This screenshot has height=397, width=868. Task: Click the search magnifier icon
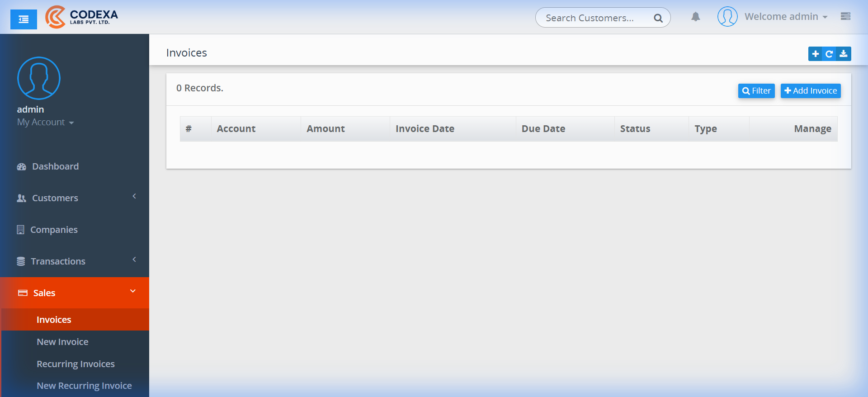[658, 18]
